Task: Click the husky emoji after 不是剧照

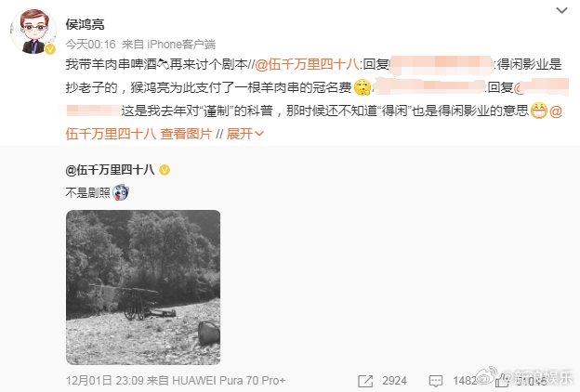Action: [121, 192]
